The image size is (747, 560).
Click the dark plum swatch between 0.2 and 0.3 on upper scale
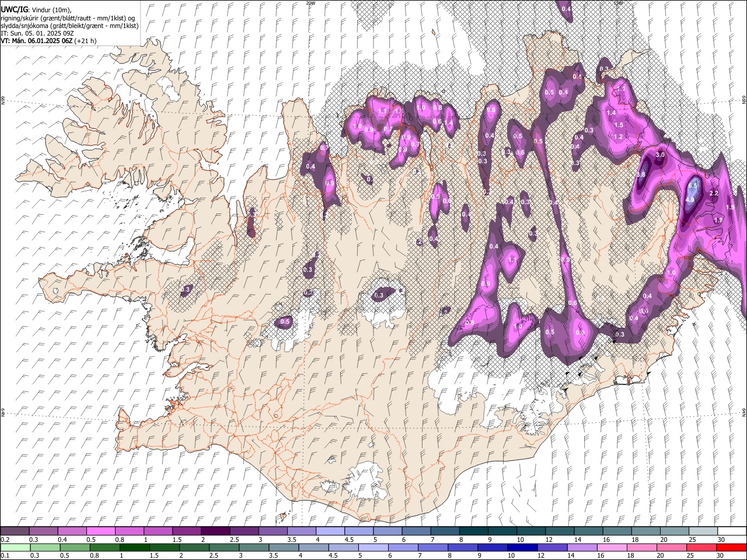[15, 531]
